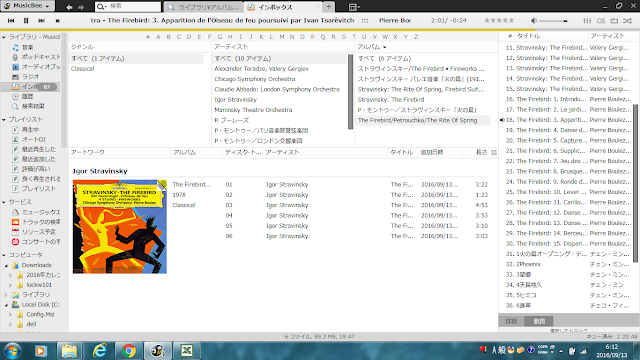Viewport: 640px width, 360px height.
Task: Open the オートDJ playlist
Action: click(29, 139)
